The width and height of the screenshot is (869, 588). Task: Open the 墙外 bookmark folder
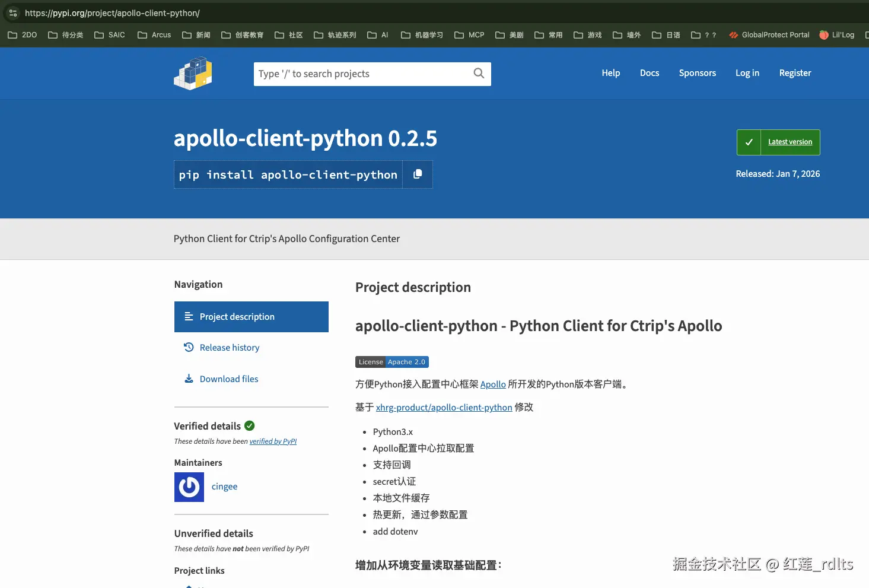627,35
